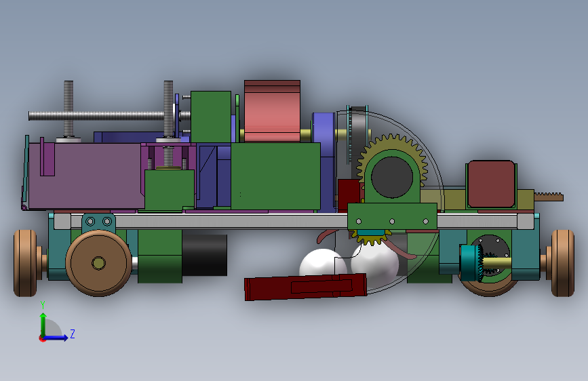Select the pink motor block on top
Viewport: 588px width, 381px height.
point(272,111)
